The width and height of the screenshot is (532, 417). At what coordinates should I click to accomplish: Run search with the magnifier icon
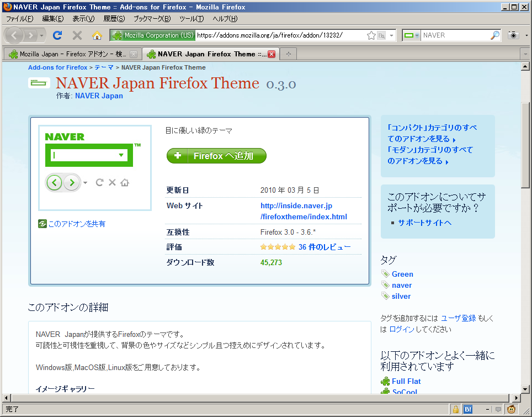coord(495,35)
